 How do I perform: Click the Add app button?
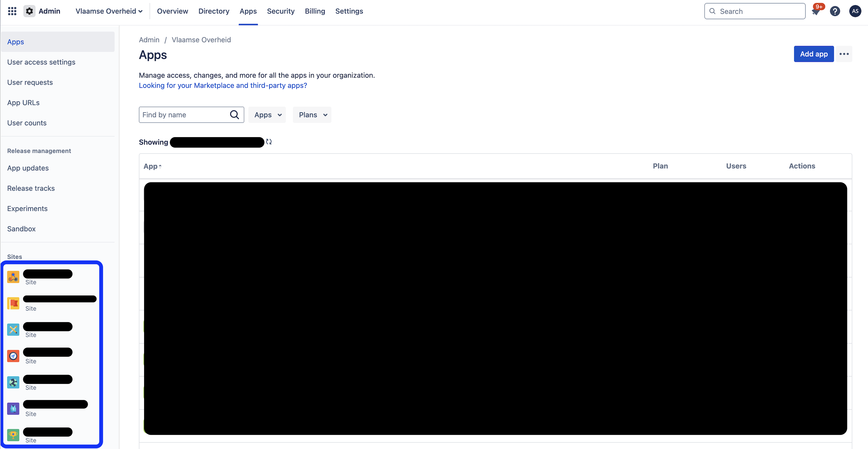[x=813, y=54]
